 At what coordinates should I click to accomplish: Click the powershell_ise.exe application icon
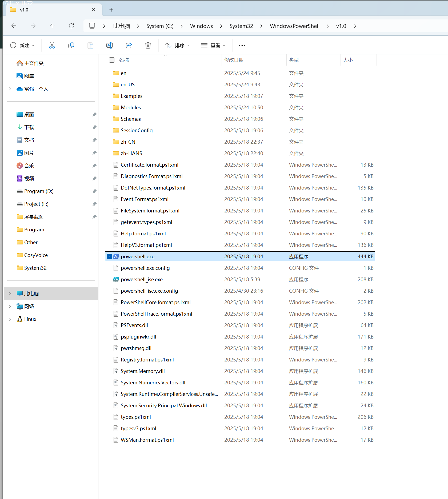click(x=116, y=279)
